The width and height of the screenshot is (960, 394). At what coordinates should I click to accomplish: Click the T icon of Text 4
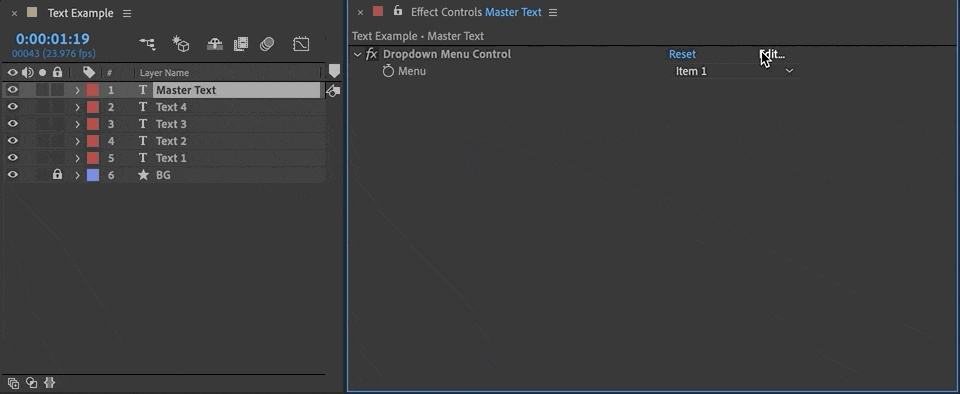143,107
